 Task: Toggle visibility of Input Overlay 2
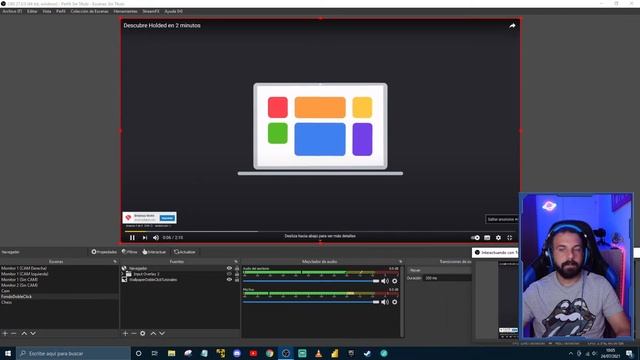[229, 274]
